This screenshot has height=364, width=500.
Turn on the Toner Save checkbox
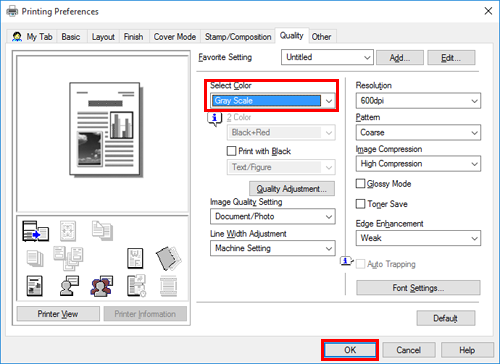point(360,204)
